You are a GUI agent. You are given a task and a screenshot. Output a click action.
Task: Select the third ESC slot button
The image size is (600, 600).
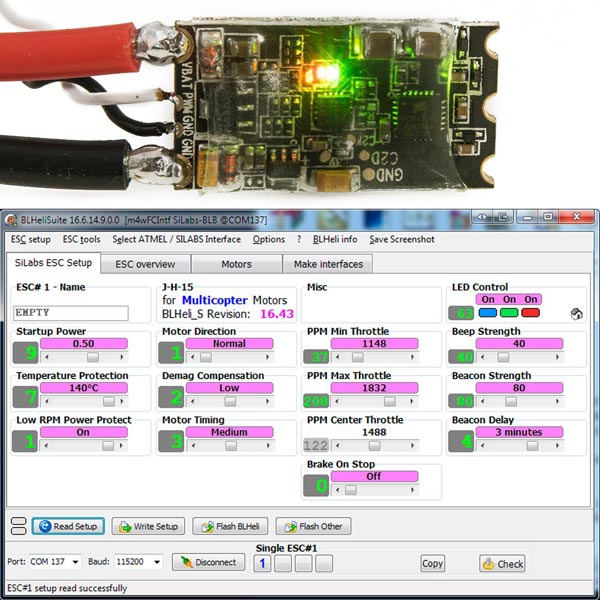[303, 564]
